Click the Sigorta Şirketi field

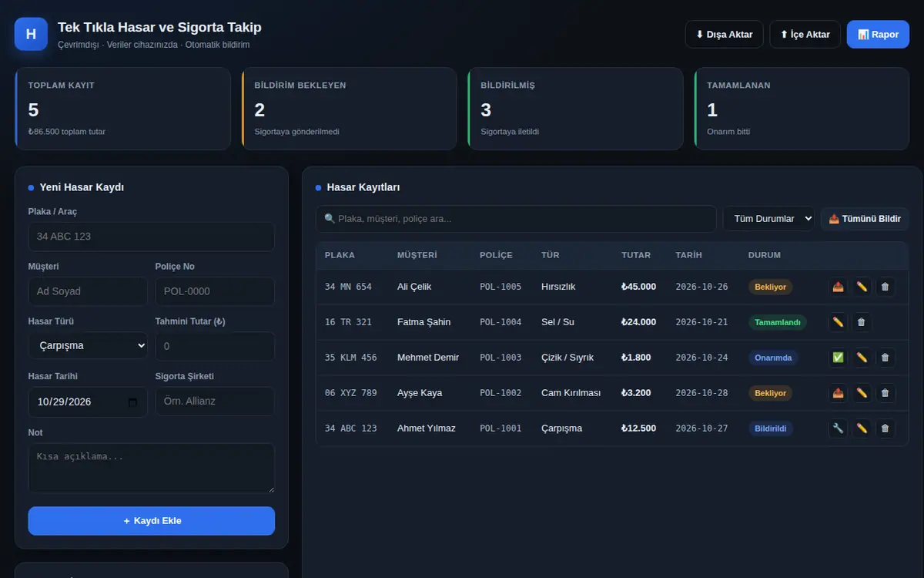(x=215, y=402)
